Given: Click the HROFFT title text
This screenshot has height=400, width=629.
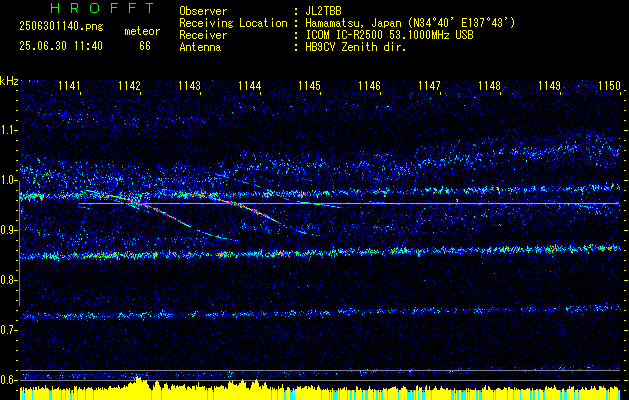Looking at the screenshot, I should click(x=102, y=8).
